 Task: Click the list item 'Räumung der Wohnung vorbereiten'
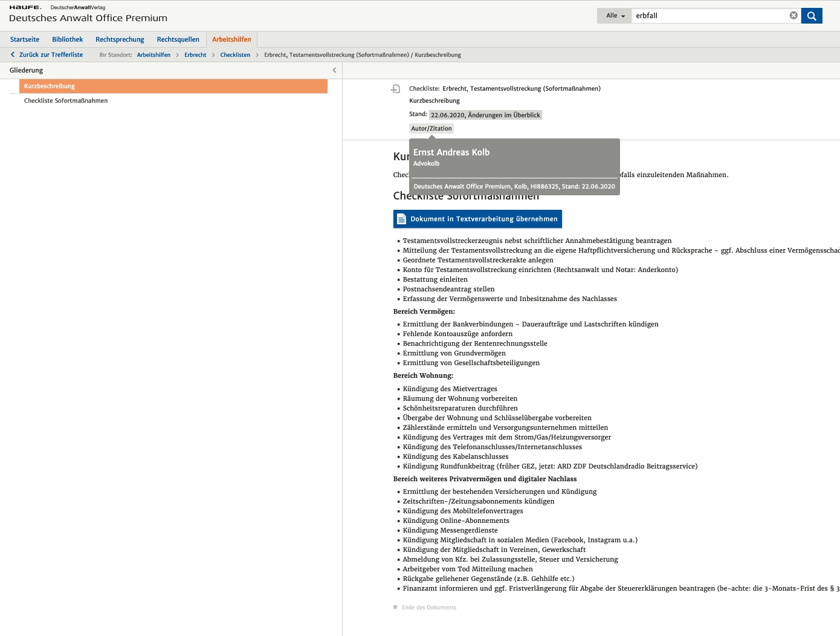(x=460, y=398)
